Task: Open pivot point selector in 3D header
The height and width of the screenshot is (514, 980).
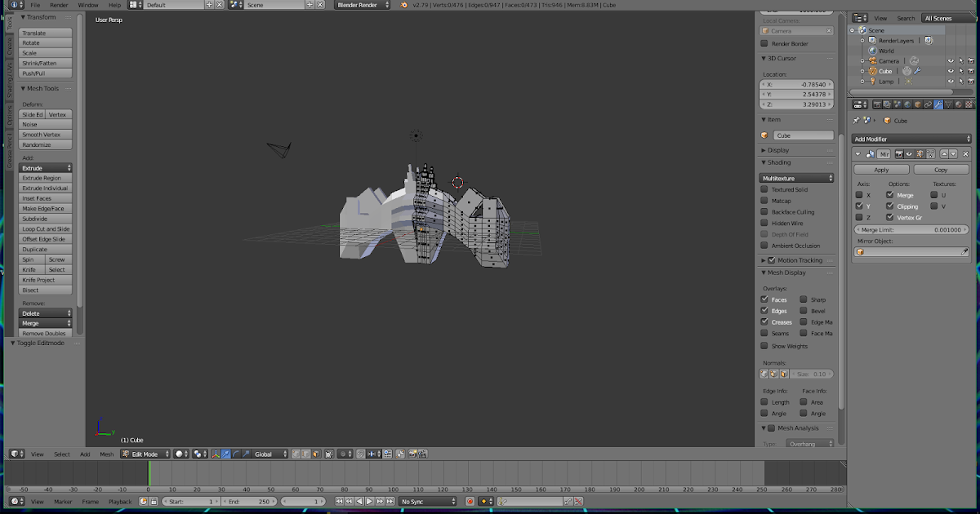Action: (x=200, y=454)
